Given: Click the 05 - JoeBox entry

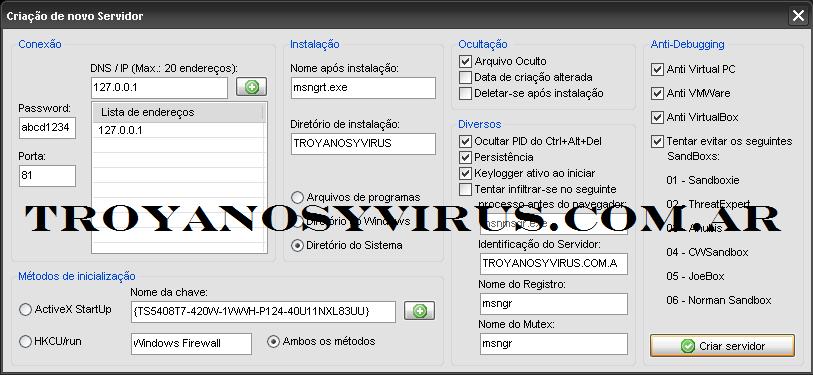Looking at the screenshot, I should [695, 276].
